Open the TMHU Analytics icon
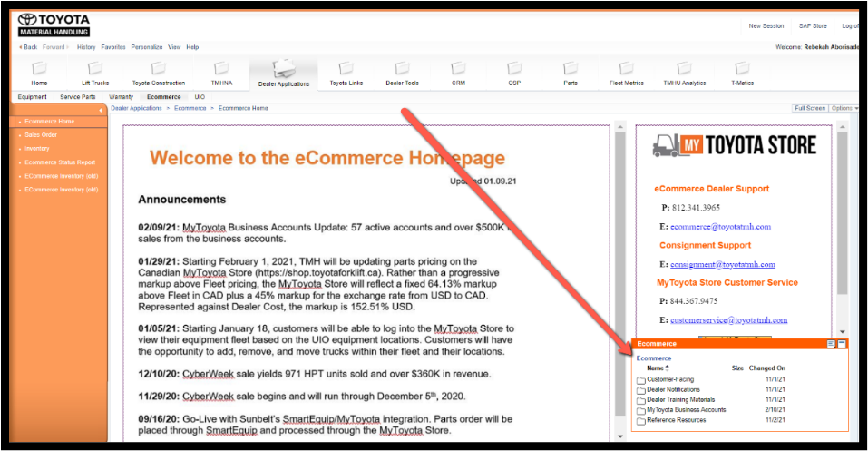 [684, 69]
